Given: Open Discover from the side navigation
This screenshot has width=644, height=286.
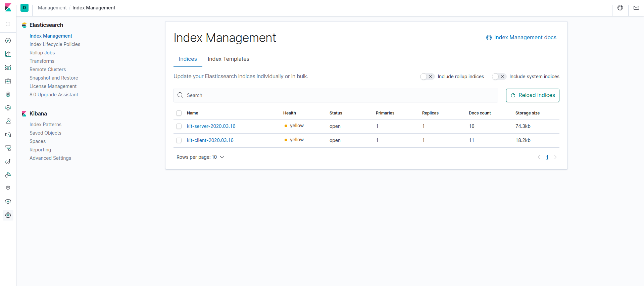Looking at the screenshot, I should coord(8,41).
